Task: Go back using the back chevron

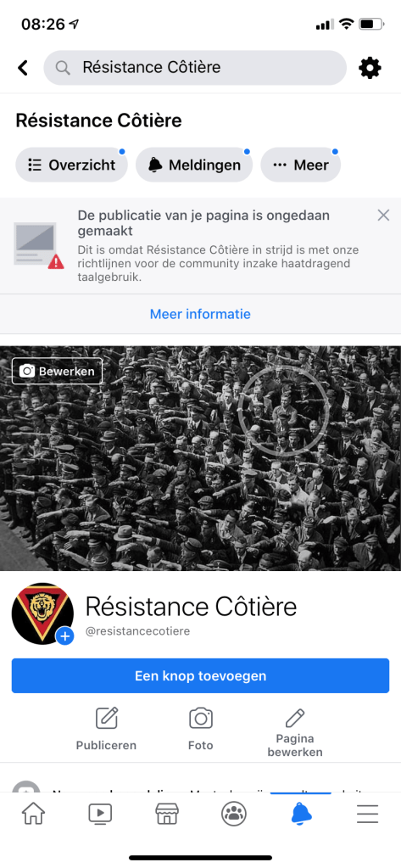Action: tap(23, 68)
